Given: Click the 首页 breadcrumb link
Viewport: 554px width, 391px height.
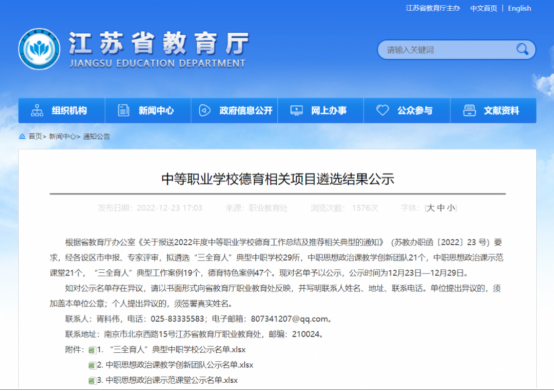Looking at the screenshot, I should pos(35,136).
